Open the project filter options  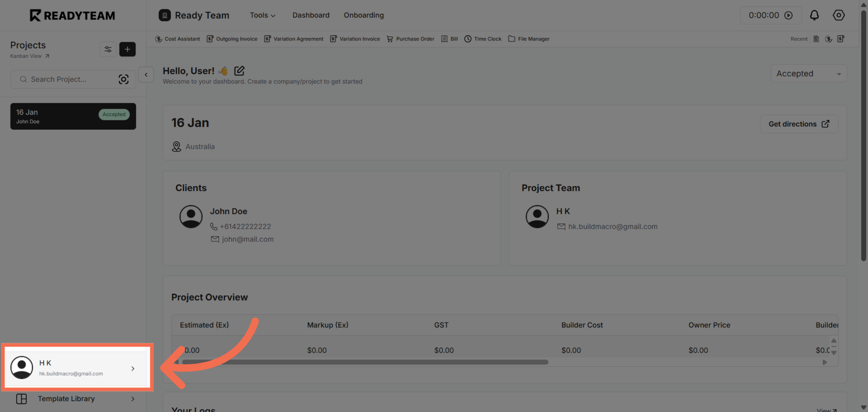click(x=108, y=49)
